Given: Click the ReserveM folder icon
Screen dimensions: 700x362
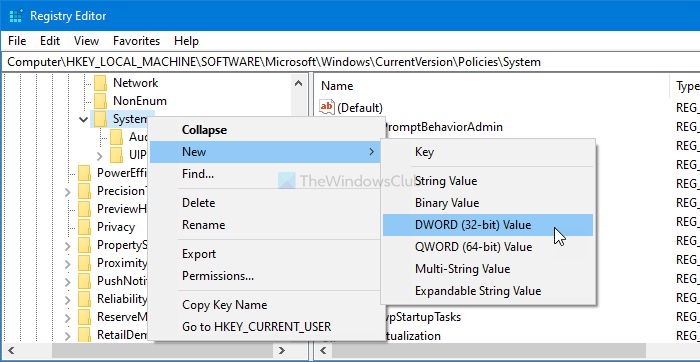Looking at the screenshot, I should click(84, 317).
